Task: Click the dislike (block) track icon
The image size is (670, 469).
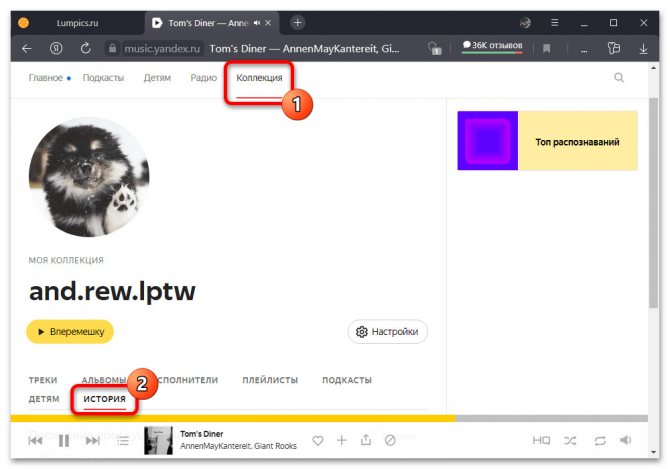Action: (x=390, y=440)
